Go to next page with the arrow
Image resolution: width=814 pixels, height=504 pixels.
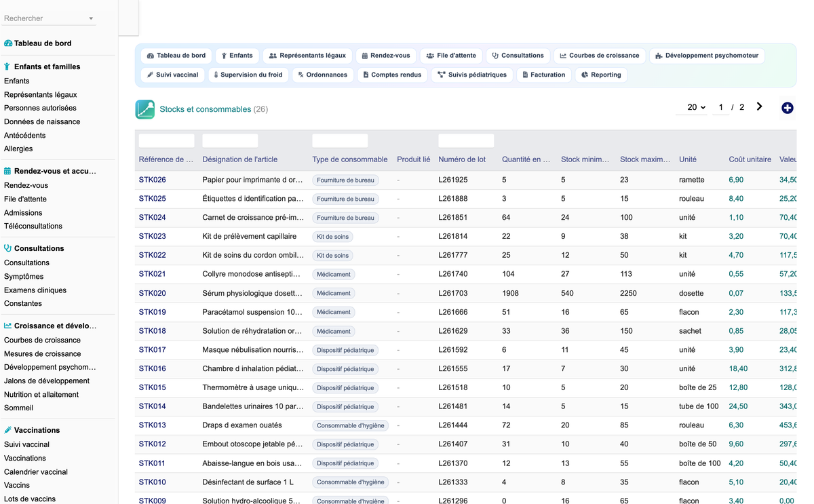click(x=759, y=106)
